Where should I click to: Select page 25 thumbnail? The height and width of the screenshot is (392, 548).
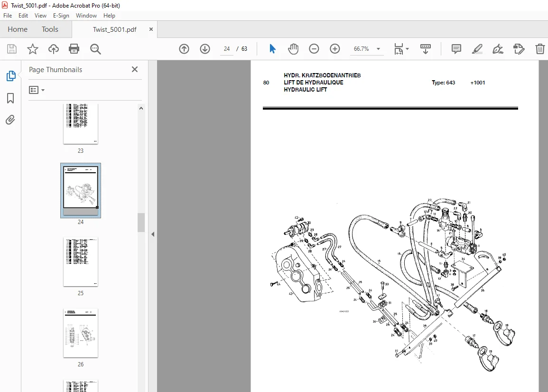(x=81, y=262)
